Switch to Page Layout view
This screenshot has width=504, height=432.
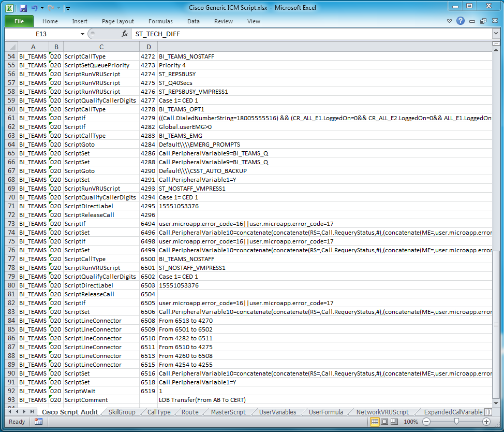384,422
